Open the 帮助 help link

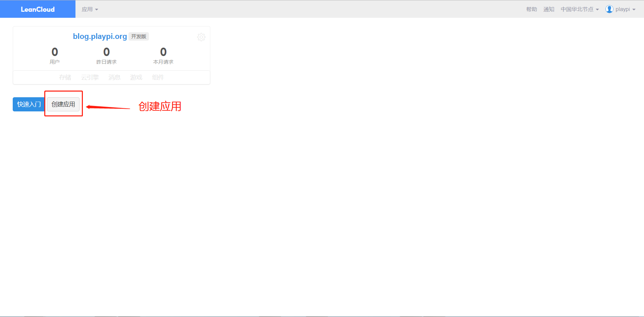pyautogui.click(x=531, y=9)
